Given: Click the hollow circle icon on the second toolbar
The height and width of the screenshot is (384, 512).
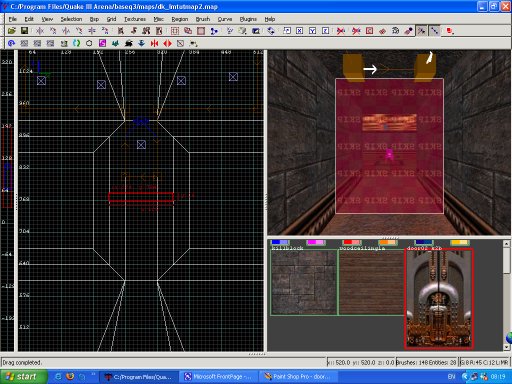Looking at the screenshot, I should click(x=89, y=43).
